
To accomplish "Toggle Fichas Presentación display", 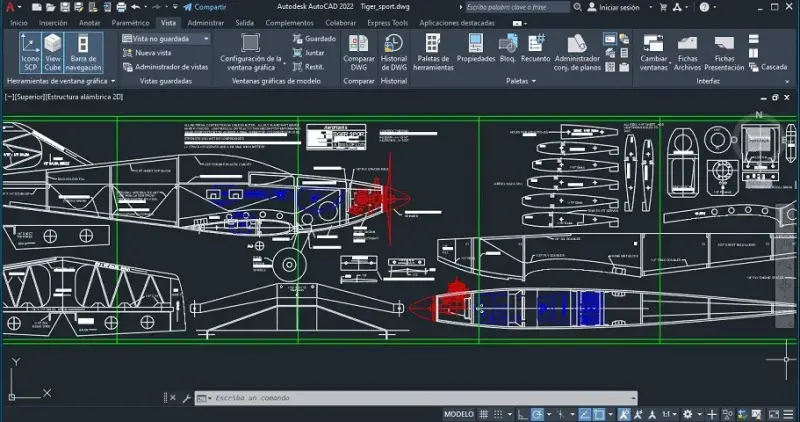I will point(724,53).
